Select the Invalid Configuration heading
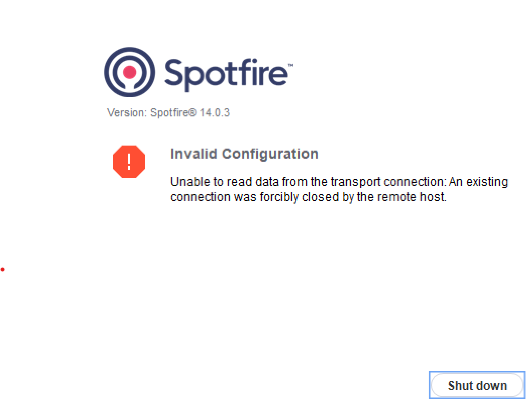 pos(244,154)
